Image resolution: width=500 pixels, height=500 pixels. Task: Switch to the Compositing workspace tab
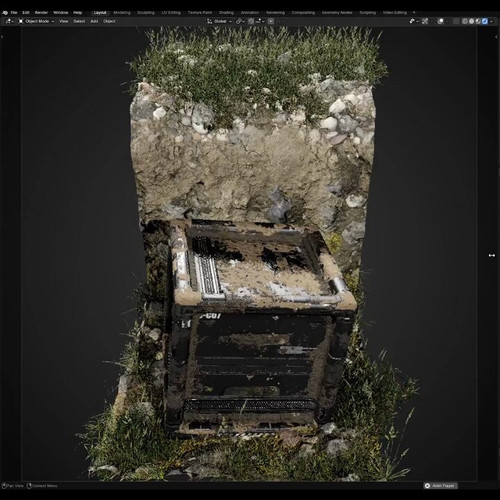(303, 13)
